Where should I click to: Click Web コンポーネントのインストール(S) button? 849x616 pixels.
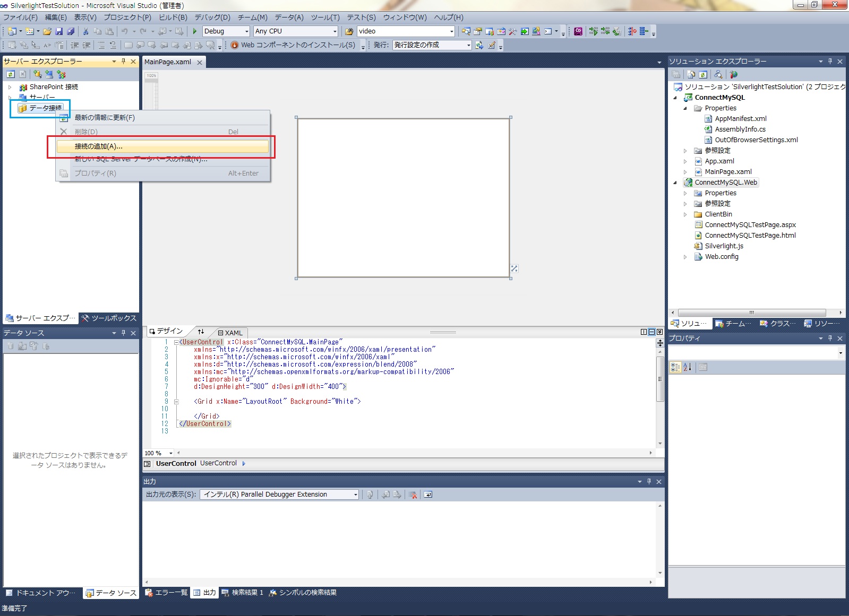pos(293,45)
